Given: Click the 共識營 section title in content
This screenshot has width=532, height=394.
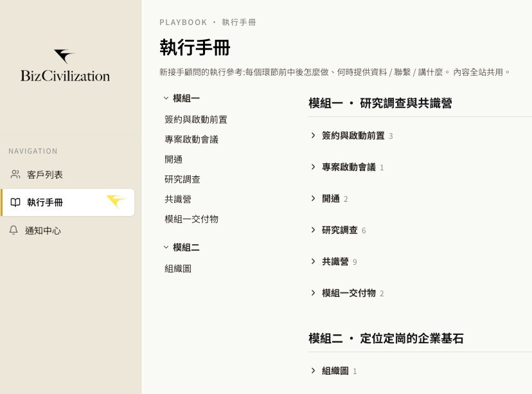Looking at the screenshot, I should (335, 262).
